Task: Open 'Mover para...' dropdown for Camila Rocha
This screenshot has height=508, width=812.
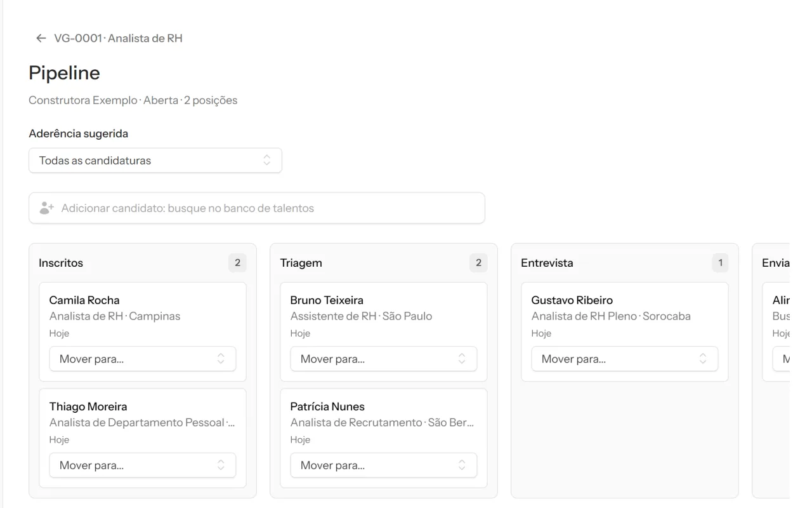Action: (x=143, y=359)
